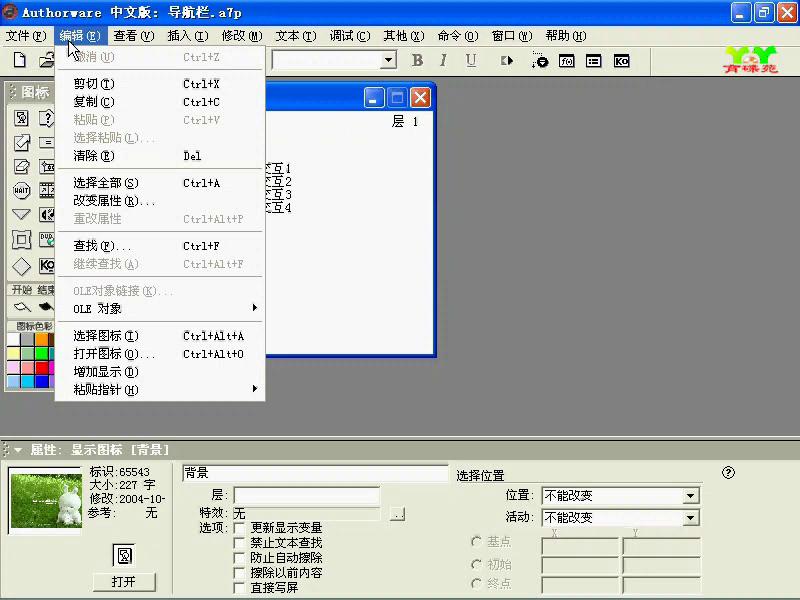Screen dimensions: 800x600
Task: Choose 查找 from the Edit menu
Action: 160,246
